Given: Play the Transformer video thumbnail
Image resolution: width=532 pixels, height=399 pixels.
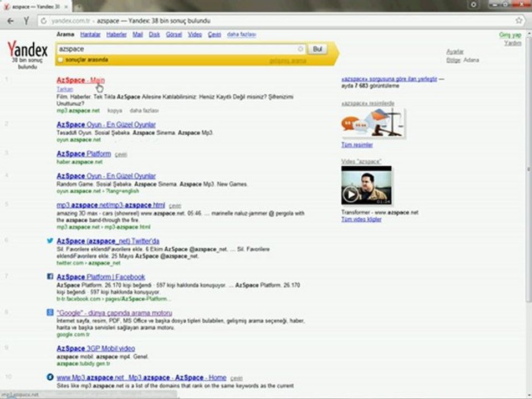Looking at the screenshot, I should [366, 185].
